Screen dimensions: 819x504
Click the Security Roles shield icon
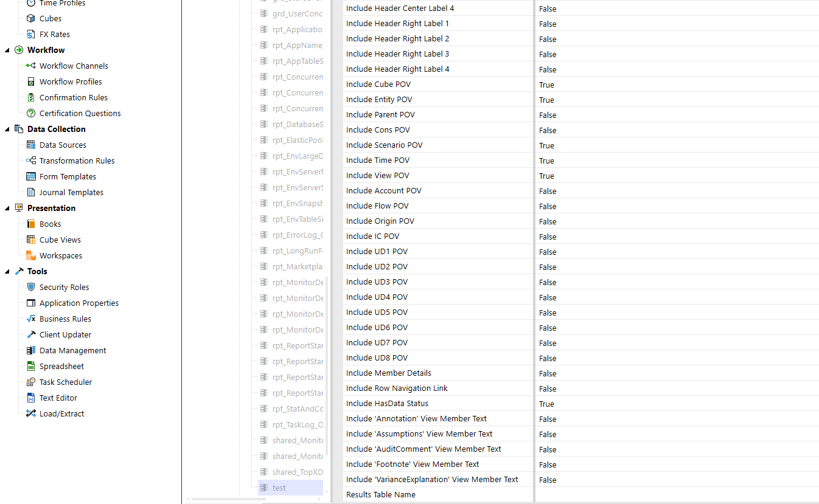31,287
